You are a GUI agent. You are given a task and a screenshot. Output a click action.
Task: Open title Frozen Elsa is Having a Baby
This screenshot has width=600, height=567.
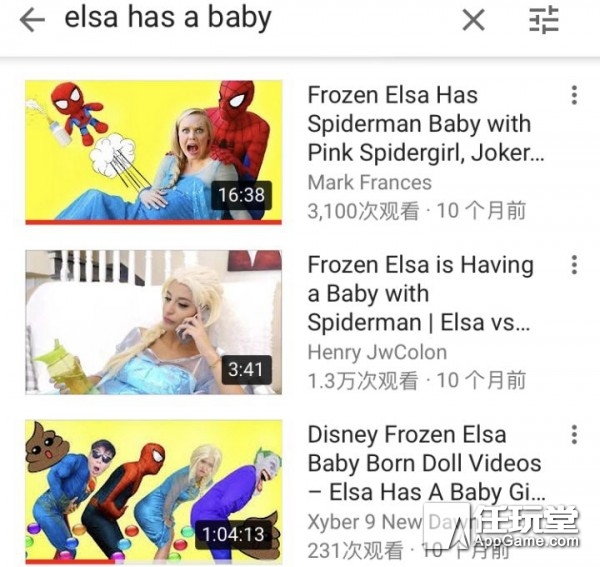421,294
